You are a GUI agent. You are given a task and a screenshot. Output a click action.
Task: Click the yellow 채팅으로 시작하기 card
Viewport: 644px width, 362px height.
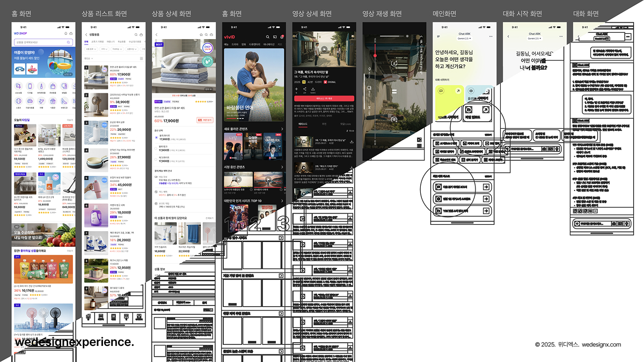click(450, 103)
